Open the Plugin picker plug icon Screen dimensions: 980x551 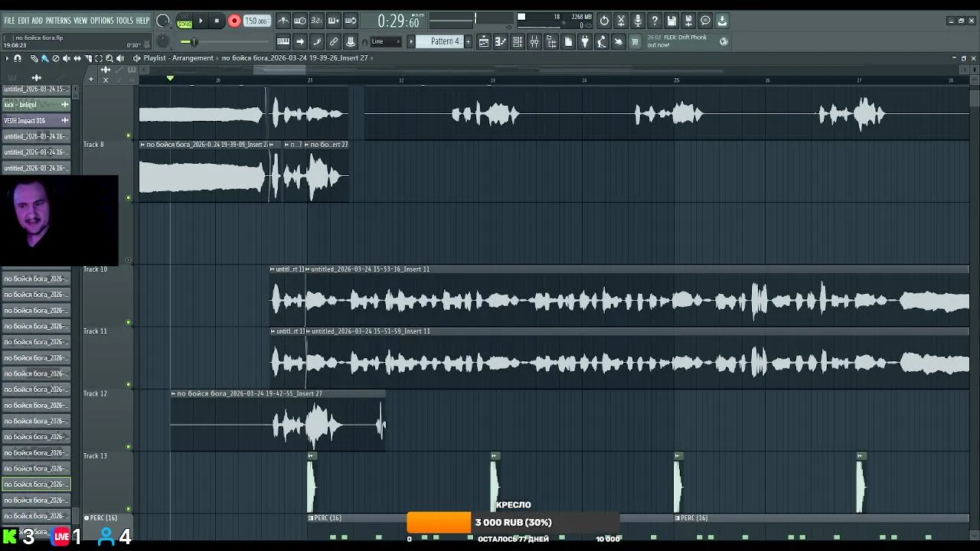[x=585, y=42]
